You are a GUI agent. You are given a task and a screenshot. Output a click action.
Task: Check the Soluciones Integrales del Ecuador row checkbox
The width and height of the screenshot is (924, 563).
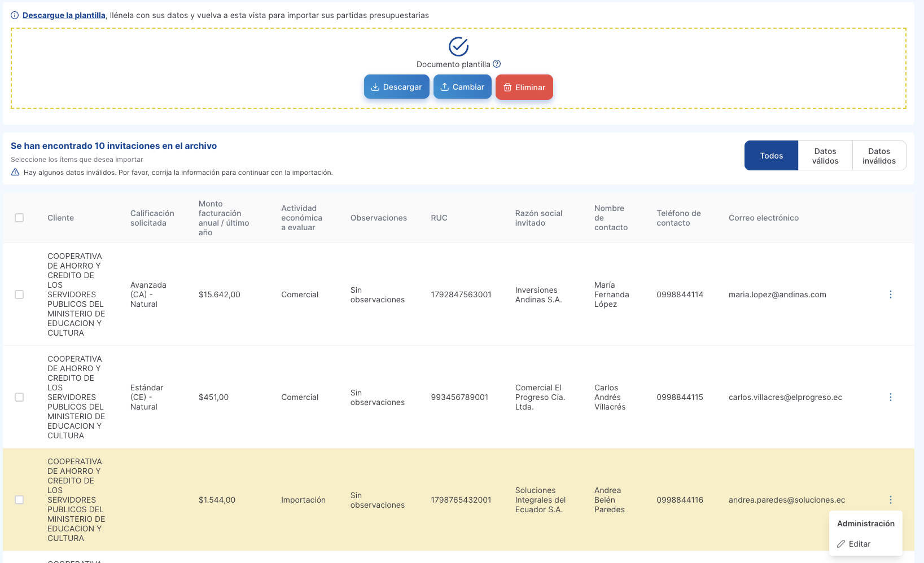19,500
